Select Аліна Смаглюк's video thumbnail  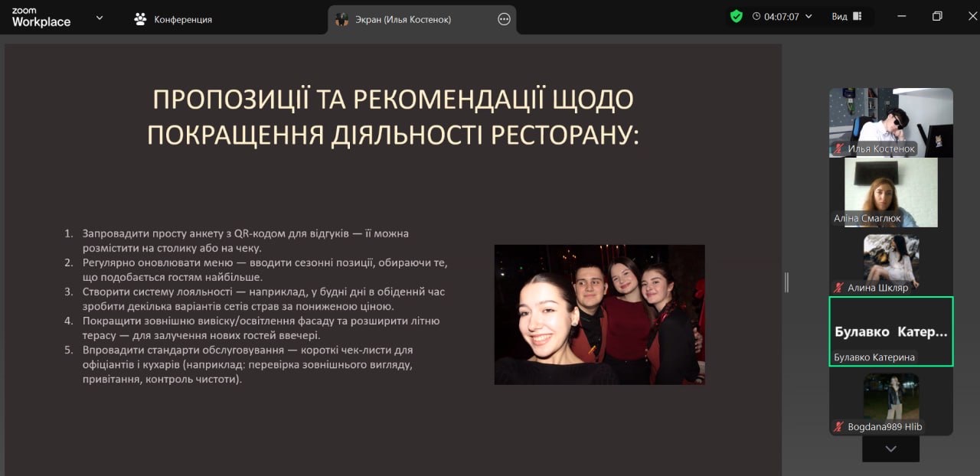coord(891,192)
